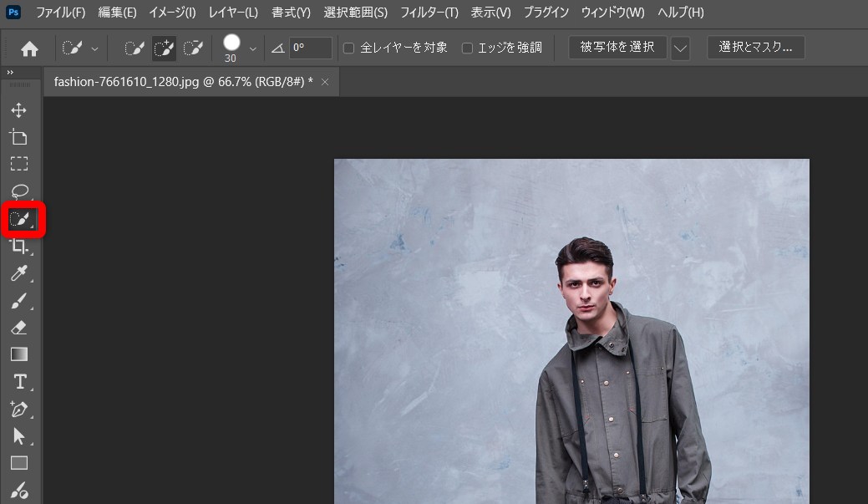Select the Path Selection tool
Viewport: 868px width, 504px height.
click(x=19, y=436)
